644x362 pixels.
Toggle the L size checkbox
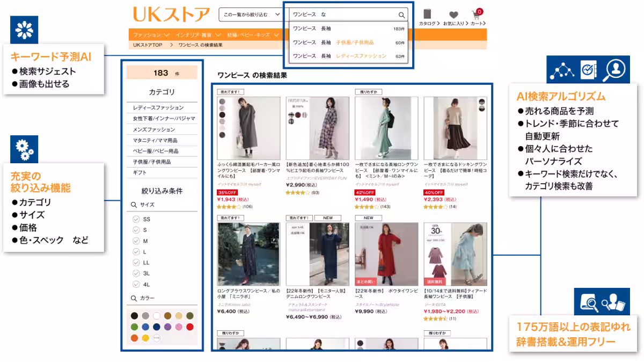coord(136,251)
